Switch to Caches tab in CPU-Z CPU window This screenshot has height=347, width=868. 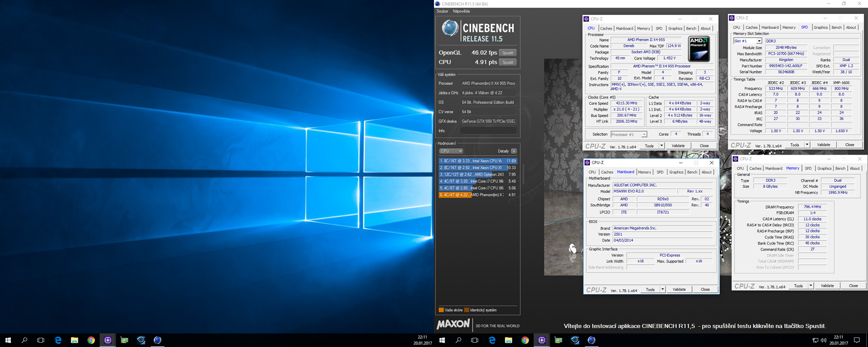pos(606,28)
